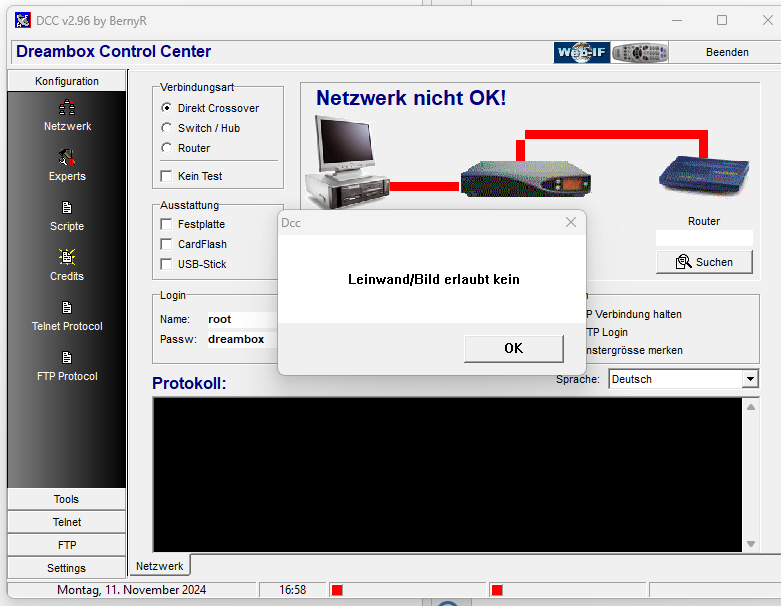The image size is (781, 606).
Task: Check the Festplatte equipment option
Action: [166, 224]
